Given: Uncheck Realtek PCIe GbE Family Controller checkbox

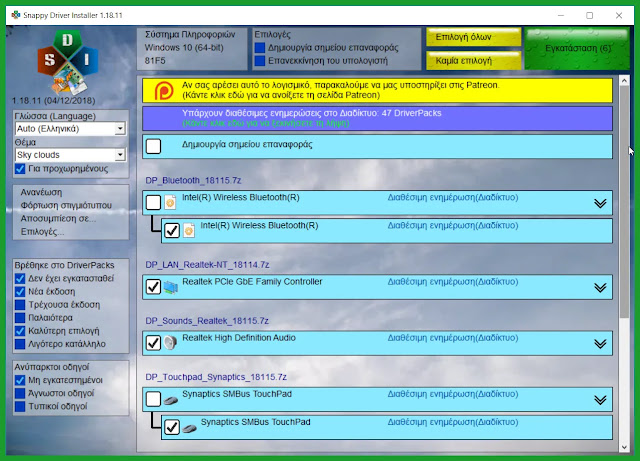Looking at the screenshot, I should (x=153, y=287).
